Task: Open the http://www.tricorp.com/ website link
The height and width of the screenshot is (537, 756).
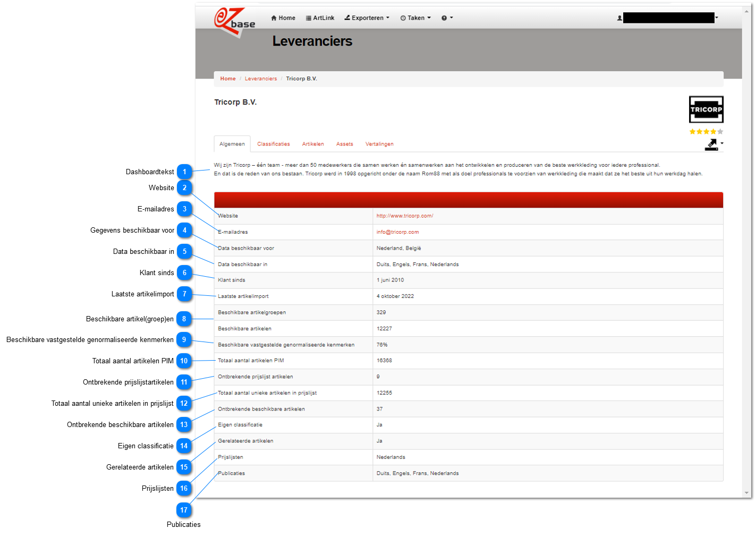Action: [x=405, y=216]
